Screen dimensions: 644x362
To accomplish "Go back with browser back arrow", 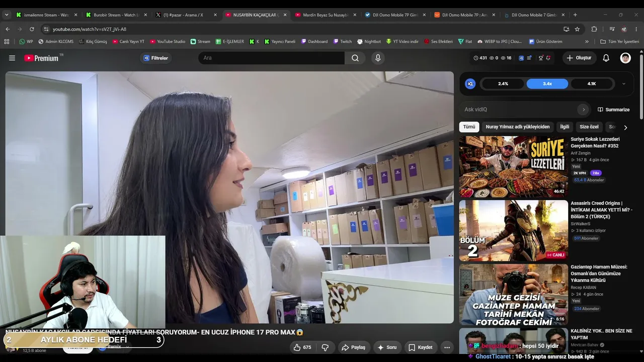I will [x=8, y=29].
